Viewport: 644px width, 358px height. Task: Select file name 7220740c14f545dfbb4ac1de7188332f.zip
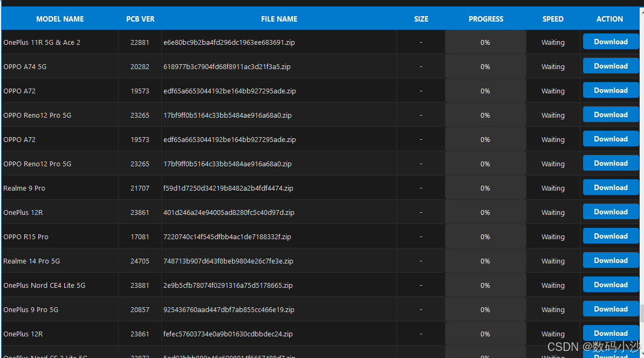[x=227, y=237]
